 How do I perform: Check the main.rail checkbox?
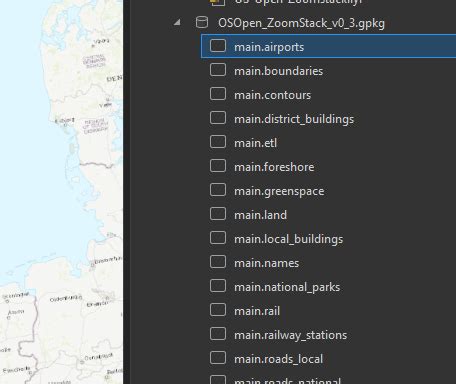click(x=218, y=310)
